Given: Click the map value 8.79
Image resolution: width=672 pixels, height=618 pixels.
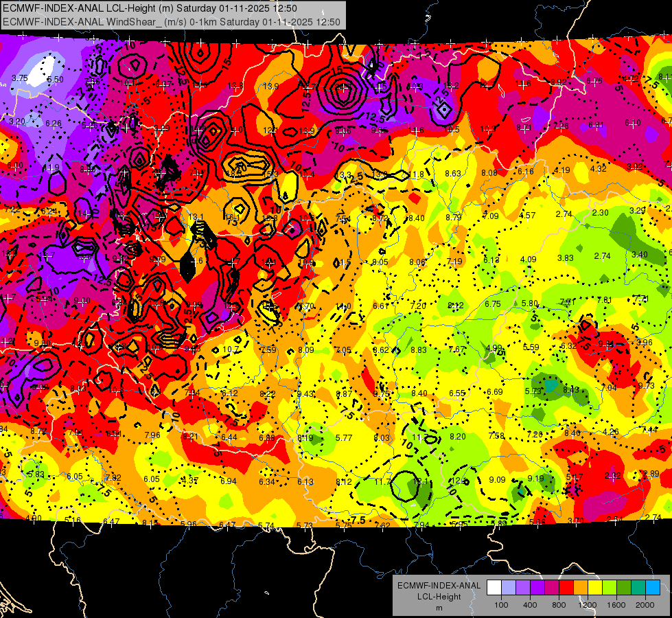Looking at the screenshot, I should pyautogui.click(x=454, y=217).
